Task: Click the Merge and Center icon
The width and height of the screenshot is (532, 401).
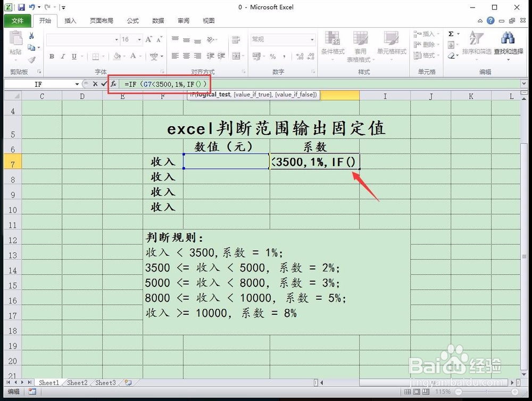Action: (x=236, y=56)
